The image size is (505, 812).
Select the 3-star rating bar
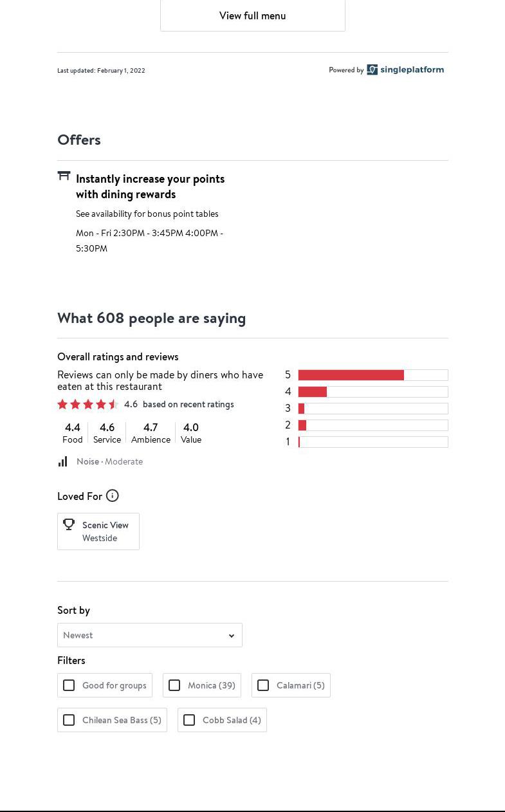[x=373, y=408]
